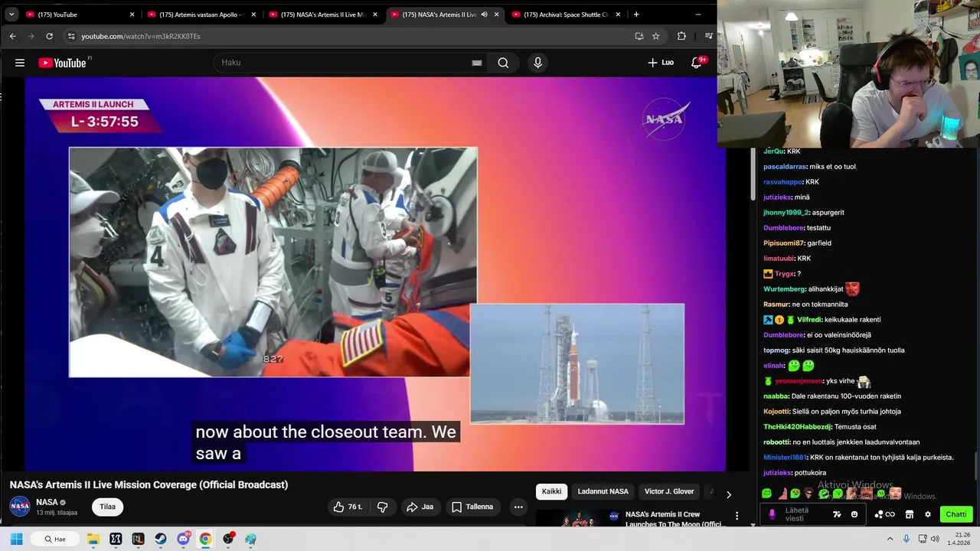This screenshot has width=980, height=551.
Task: Click the Tilaa subscribe button
Action: coord(108,507)
